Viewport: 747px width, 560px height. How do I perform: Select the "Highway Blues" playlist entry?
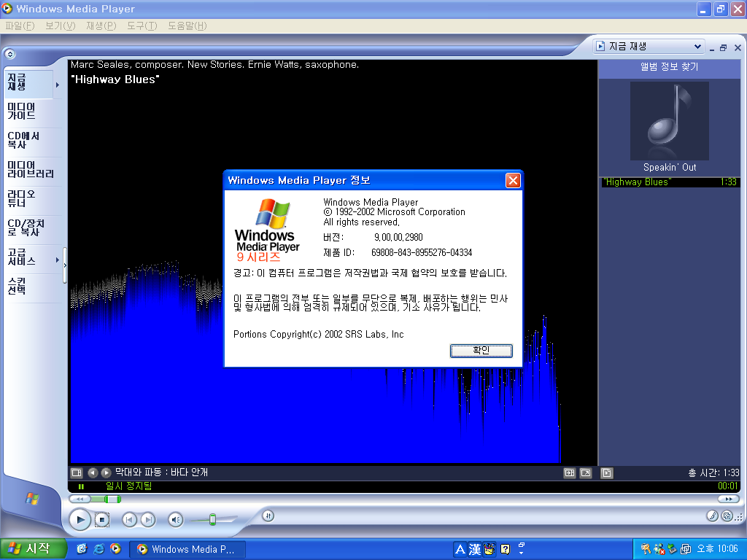pos(670,182)
